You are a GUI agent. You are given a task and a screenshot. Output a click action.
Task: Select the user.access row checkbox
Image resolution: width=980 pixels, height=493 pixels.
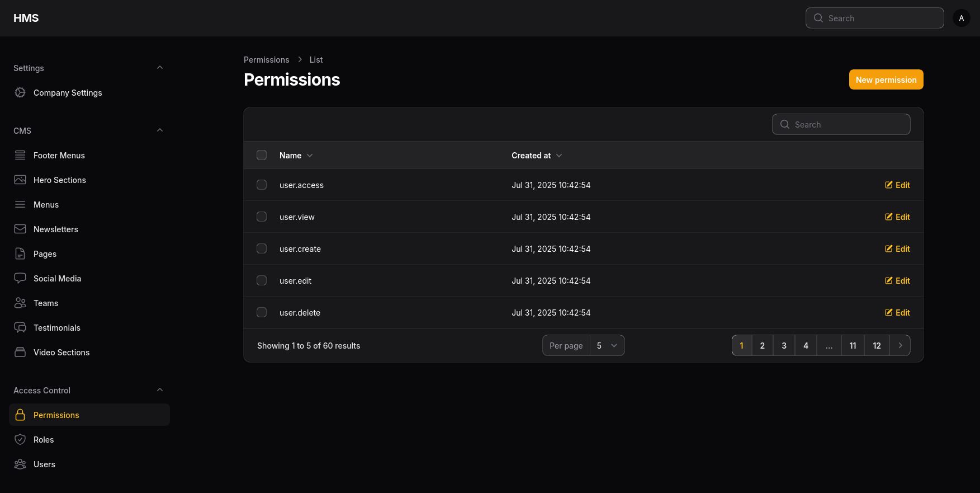pyautogui.click(x=262, y=185)
